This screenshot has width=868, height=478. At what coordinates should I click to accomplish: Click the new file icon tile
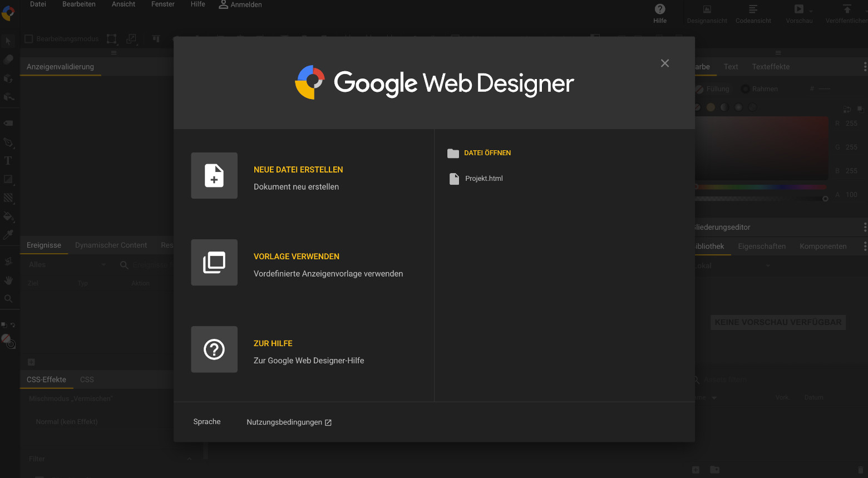coord(214,176)
